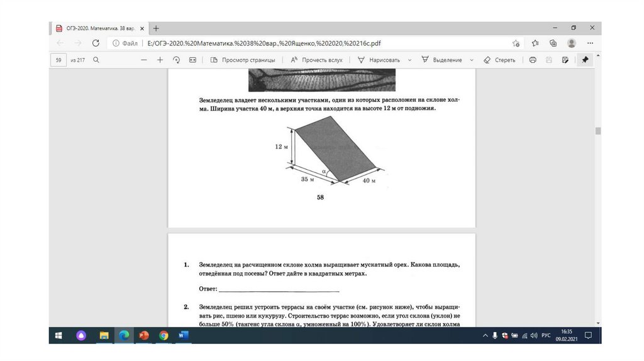644x361 pixels.
Task: Click the Save icon in PDF toolbar
Action: tap(548, 60)
